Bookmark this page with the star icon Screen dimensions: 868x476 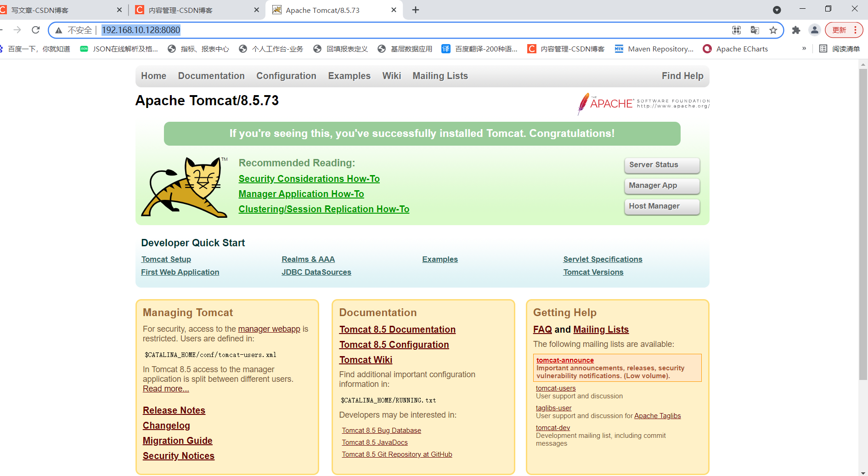point(773,30)
